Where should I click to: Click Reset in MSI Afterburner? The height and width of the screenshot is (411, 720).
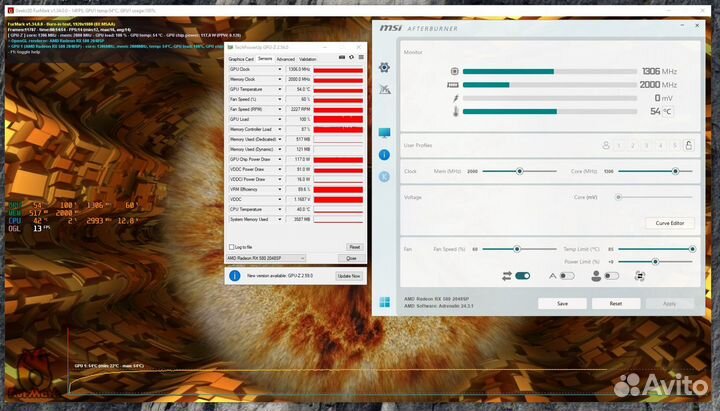[616, 304]
